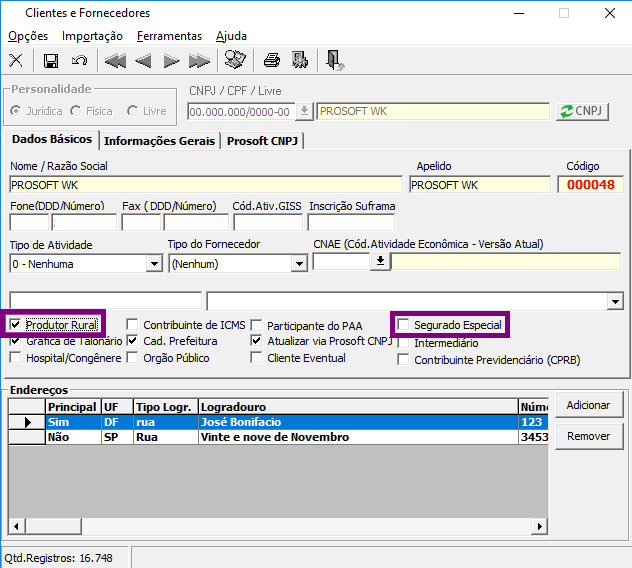The image size is (632, 568).
Task: Check Segurado Especial option
Action: (x=403, y=325)
